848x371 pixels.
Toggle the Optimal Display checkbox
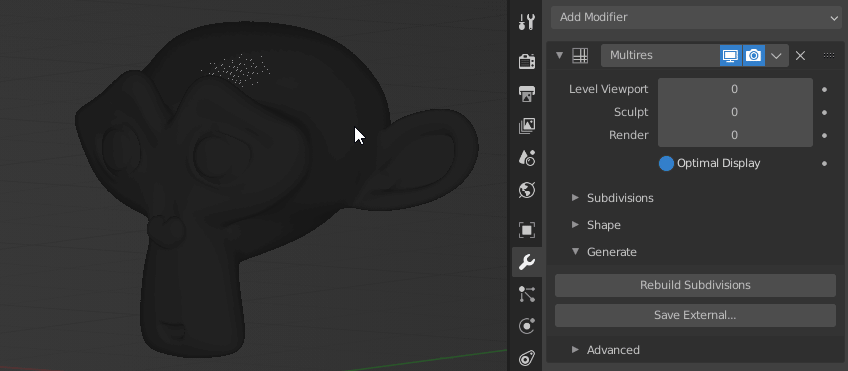tap(666, 163)
